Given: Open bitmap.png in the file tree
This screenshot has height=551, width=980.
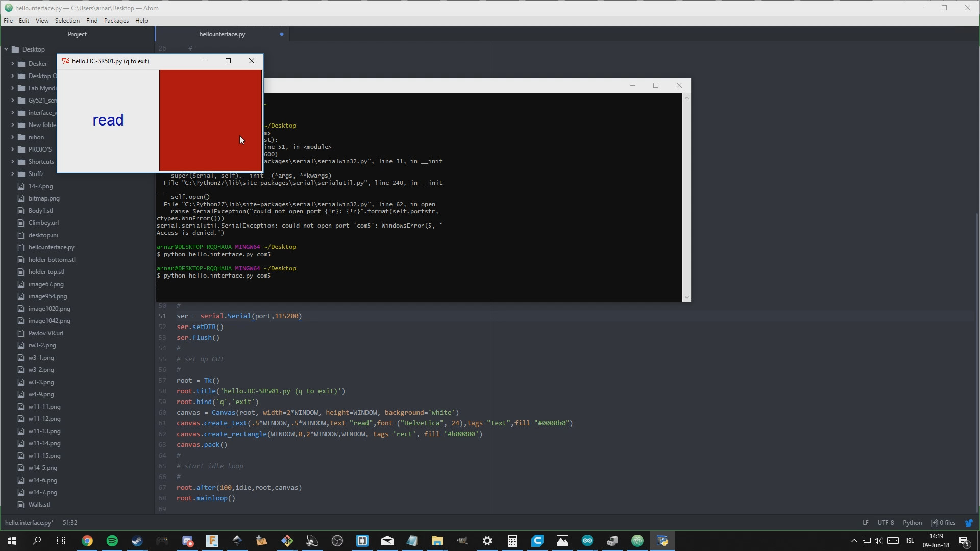Looking at the screenshot, I should 44,198.
